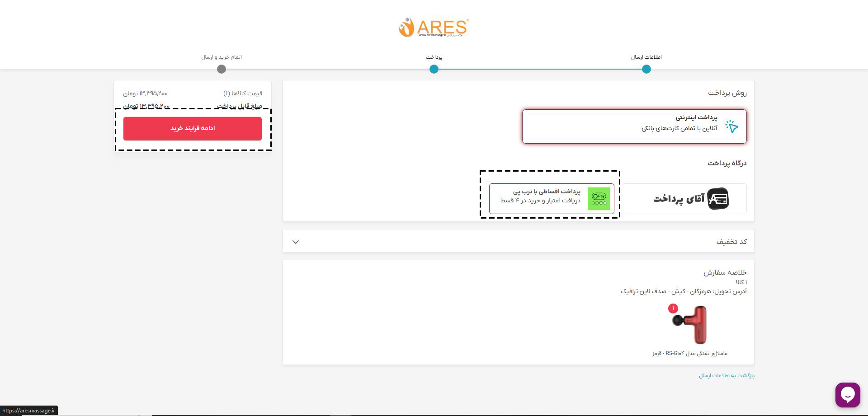Screen dimensions: 868x416
Task: Click the کد تخفیف section title
Action: 731,242
